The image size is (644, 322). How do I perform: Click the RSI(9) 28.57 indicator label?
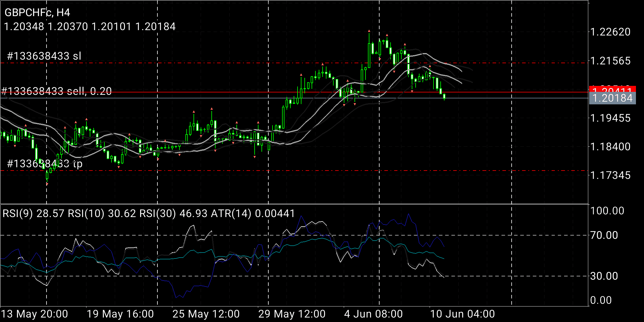point(33,213)
